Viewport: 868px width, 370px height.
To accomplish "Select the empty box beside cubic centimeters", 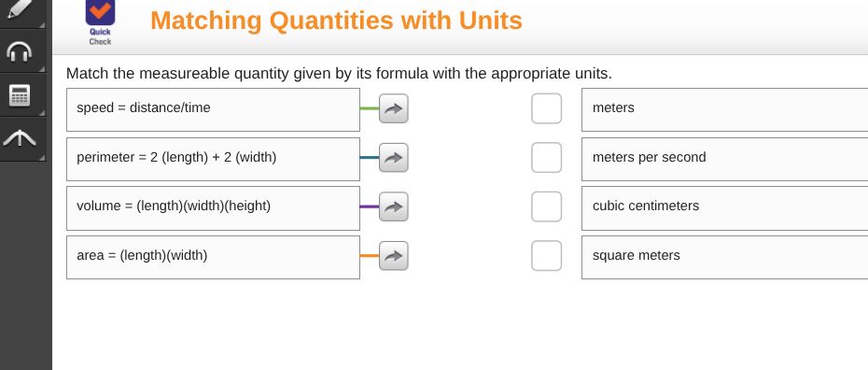I will click(546, 206).
